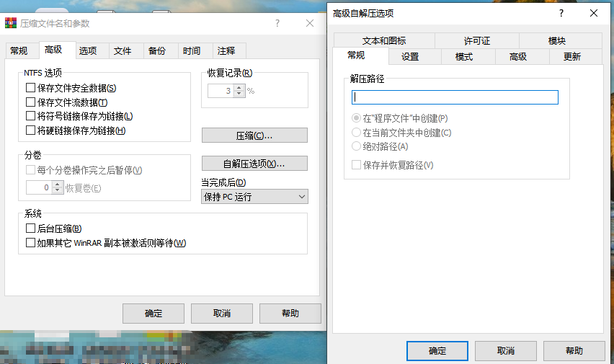Click 取消 in 高级自解压选项 dialog
The image size is (614, 364).
(x=505, y=351)
